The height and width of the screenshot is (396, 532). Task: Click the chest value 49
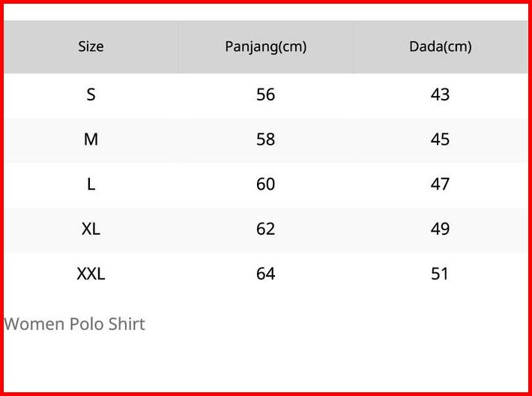pyautogui.click(x=440, y=229)
